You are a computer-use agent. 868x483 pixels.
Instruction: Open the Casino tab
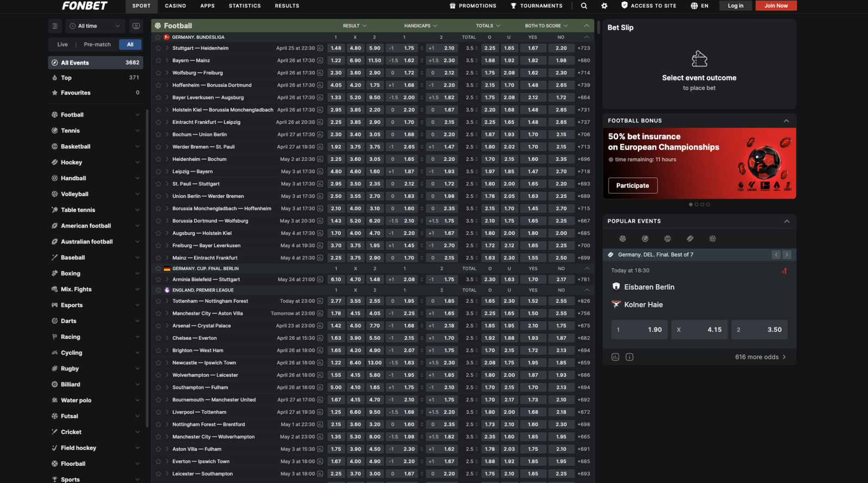[175, 6]
